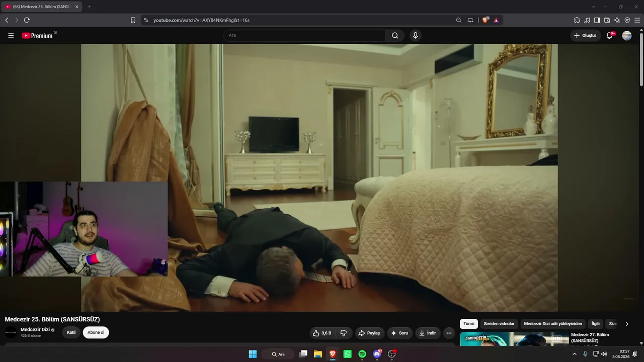Image resolution: width=644 pixels, height=362 pixels.
Task: Open the tab search dropdown arrow
Action: (593, 7)
